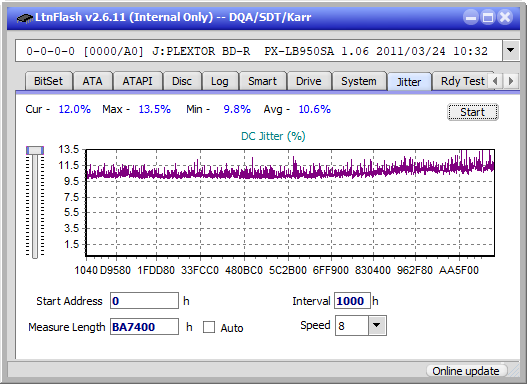
Task: Close the LtnFlash window
Action: [505, 17]
